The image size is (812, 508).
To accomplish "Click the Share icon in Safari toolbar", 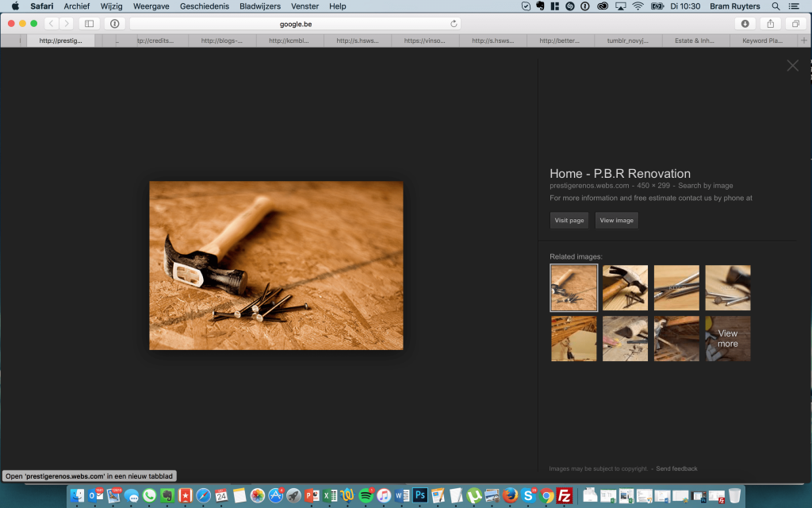I will [770, 24].
